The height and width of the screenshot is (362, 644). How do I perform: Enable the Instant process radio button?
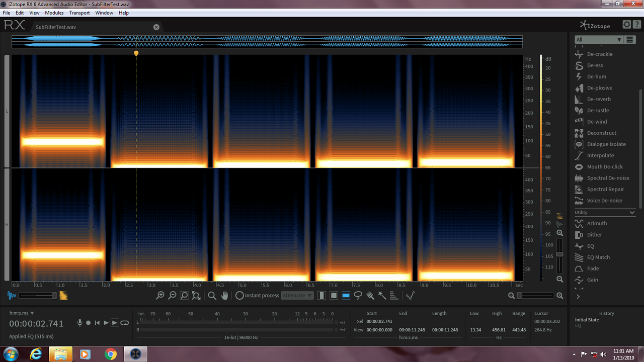[x=239, y=296]
